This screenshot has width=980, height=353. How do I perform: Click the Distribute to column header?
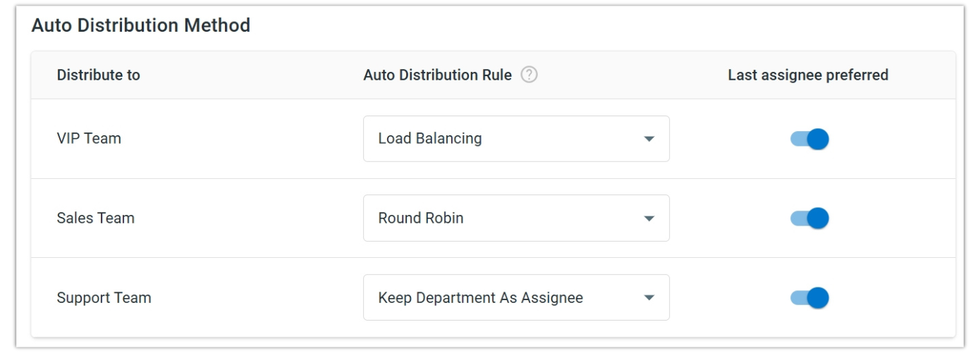pyautogui.click(x=98, y=75)
